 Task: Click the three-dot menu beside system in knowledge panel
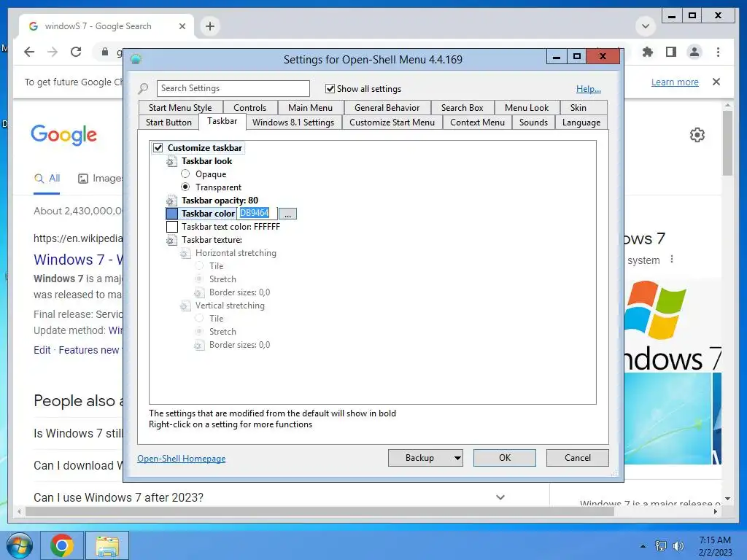point(672,259)
